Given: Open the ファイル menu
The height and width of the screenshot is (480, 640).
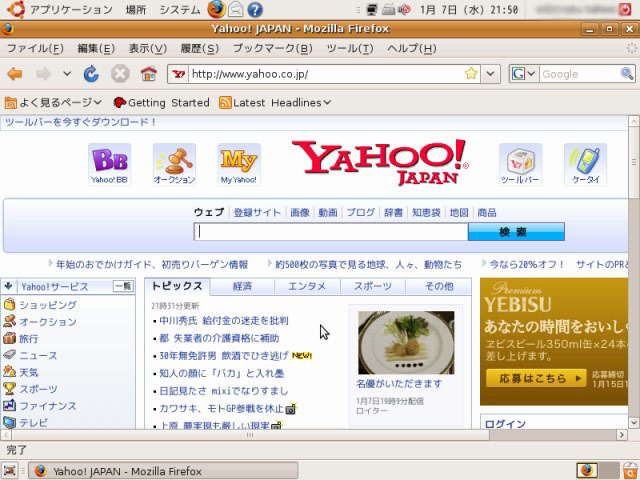Looking at the screenshot, I should [x=35, y=49].
